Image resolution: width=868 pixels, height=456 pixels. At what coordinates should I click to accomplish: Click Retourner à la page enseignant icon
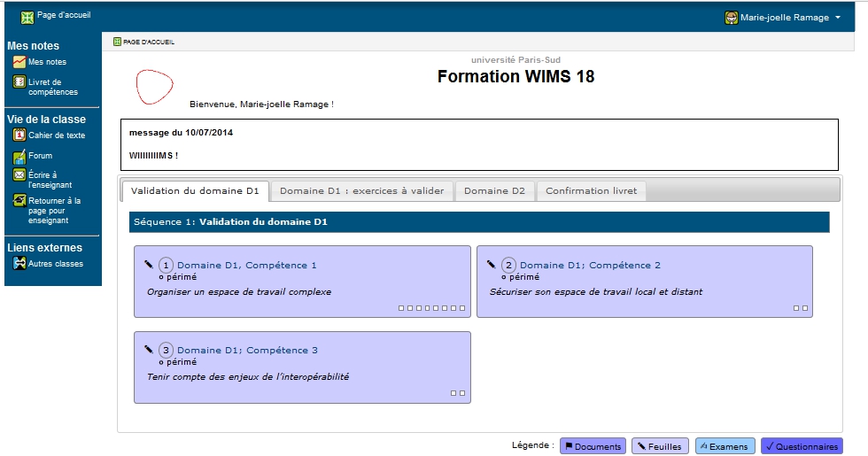(19, 201)
